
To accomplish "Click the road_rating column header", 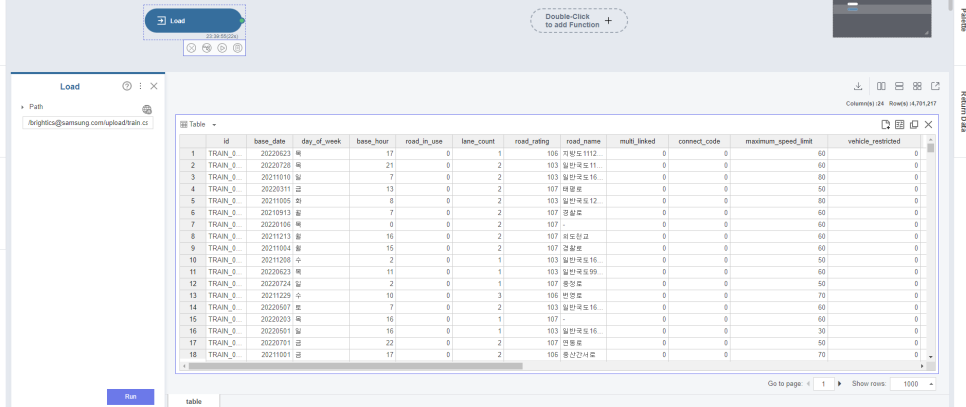I will pos(532,142).
